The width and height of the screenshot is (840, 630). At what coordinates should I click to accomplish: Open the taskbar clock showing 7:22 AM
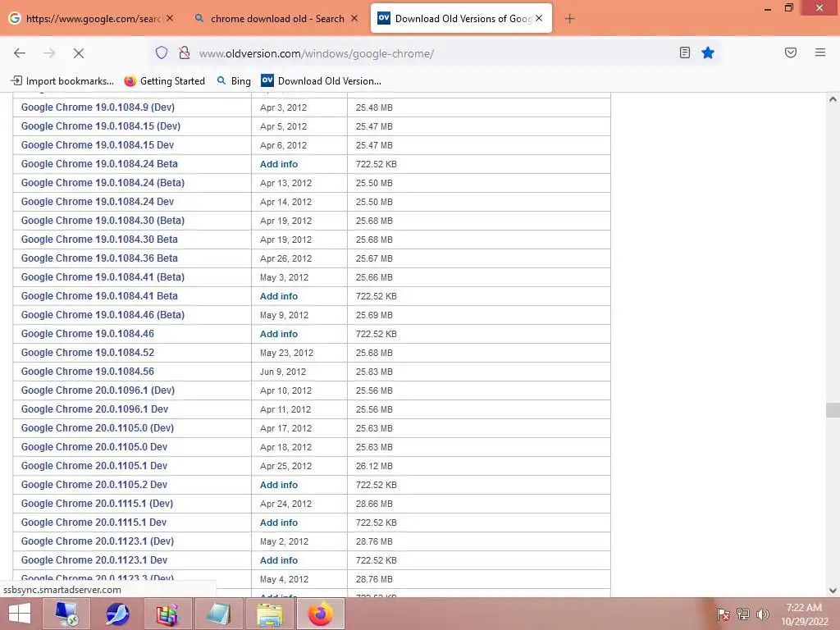pyautogui.click(x=804, y=614)
